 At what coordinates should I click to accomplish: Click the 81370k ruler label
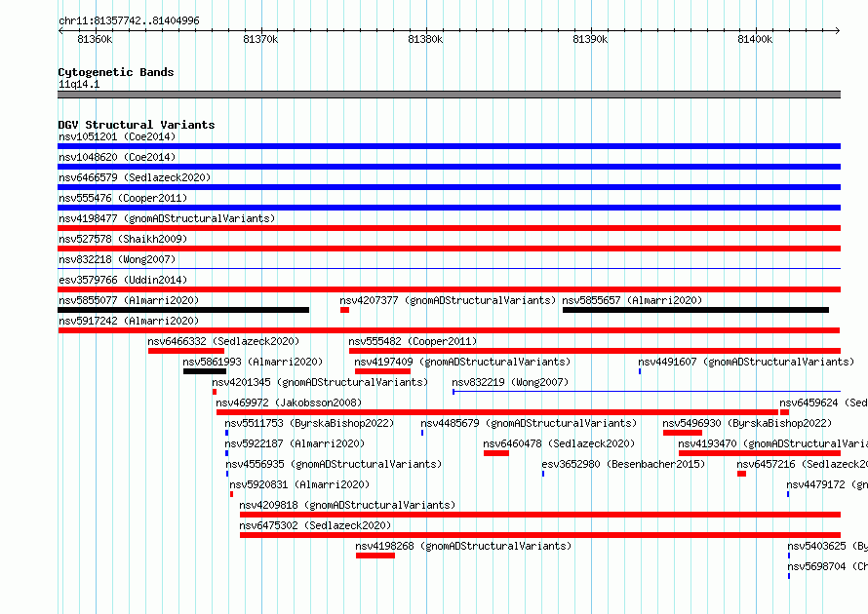260,39
